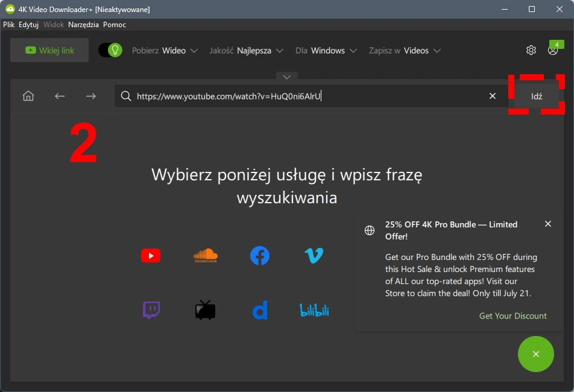Open the Plik menu
The height and width of the screenshot is (392, 574).
tap(9, 25)
